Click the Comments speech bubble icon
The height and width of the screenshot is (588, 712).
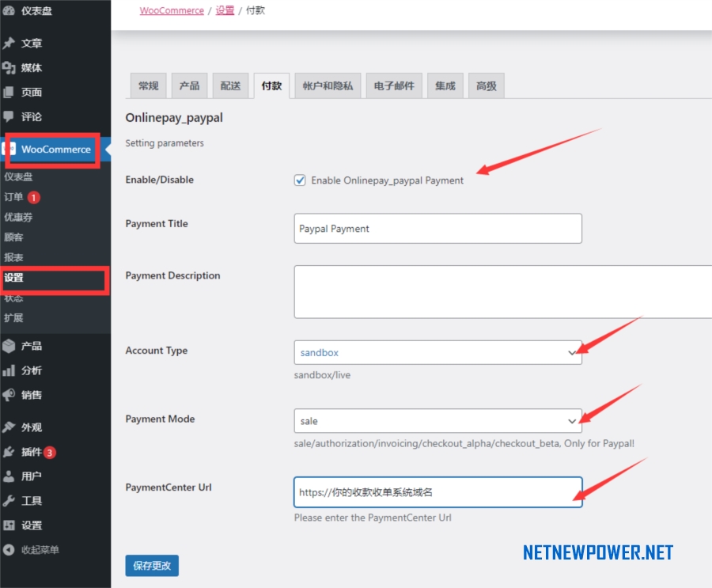tap(9, 117)
